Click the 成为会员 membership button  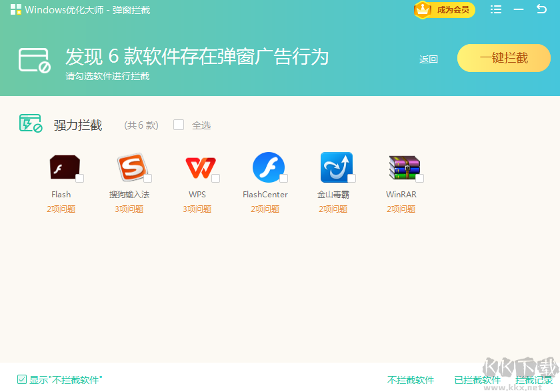444,10
